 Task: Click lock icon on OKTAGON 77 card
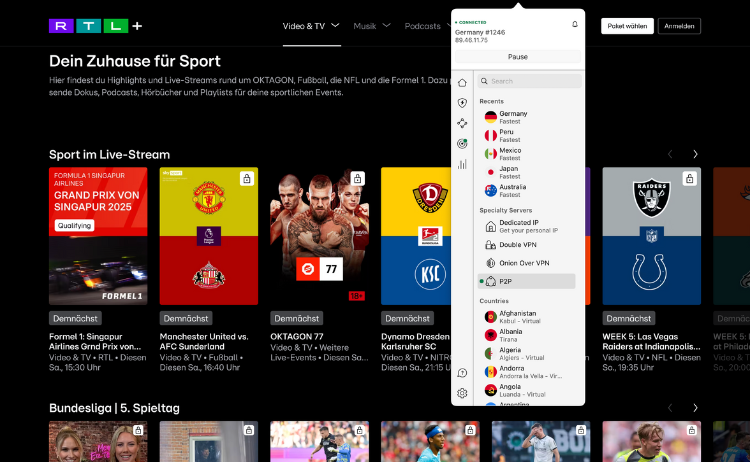(x=357, y=179)
